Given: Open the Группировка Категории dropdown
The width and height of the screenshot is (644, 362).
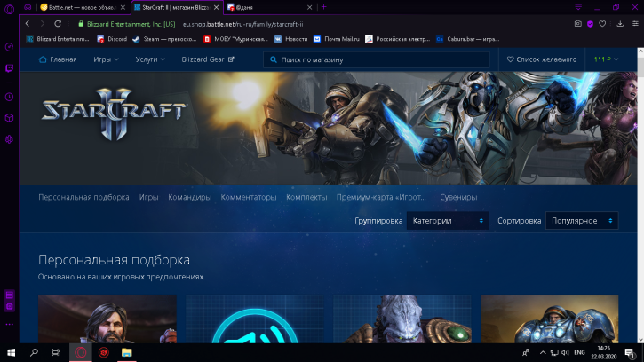Looking at the screenshot, I should 448,221.
